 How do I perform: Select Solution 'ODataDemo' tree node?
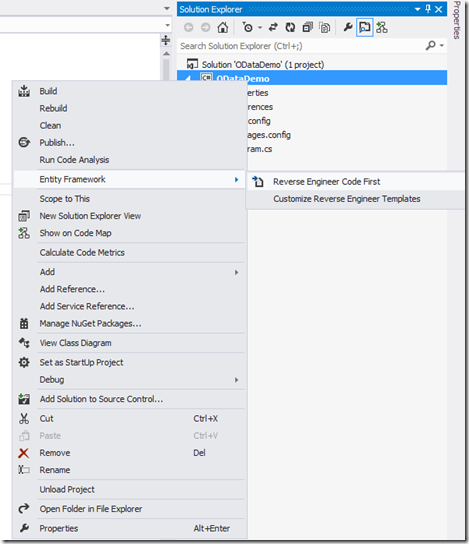tap(263, 65)
